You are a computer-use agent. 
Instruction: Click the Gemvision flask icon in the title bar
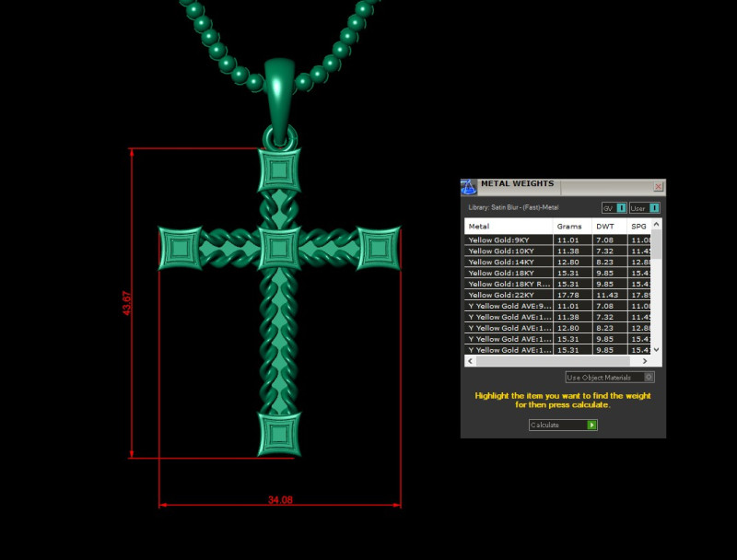(470, 185)
